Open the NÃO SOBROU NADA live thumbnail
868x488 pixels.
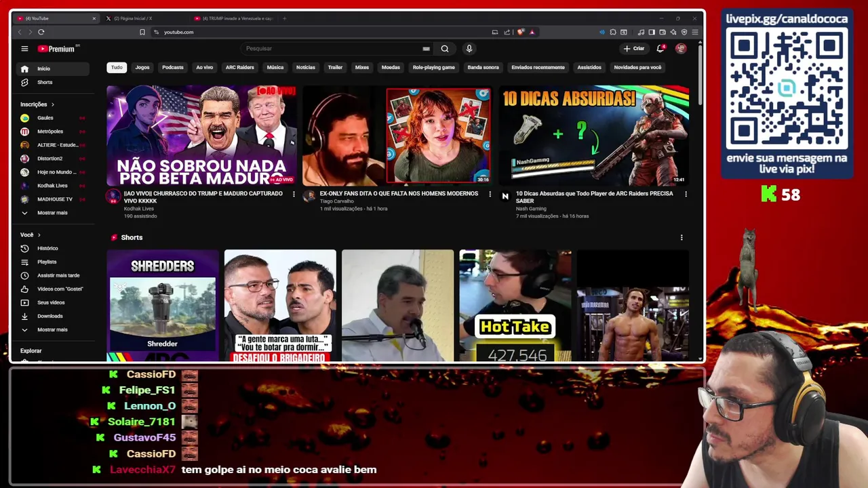point(201,136)
